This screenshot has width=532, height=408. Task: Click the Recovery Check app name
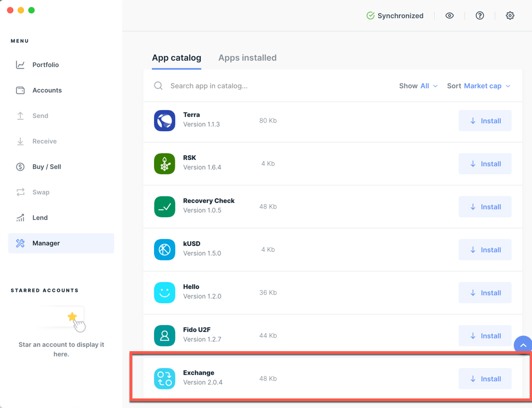pos(209,201)
